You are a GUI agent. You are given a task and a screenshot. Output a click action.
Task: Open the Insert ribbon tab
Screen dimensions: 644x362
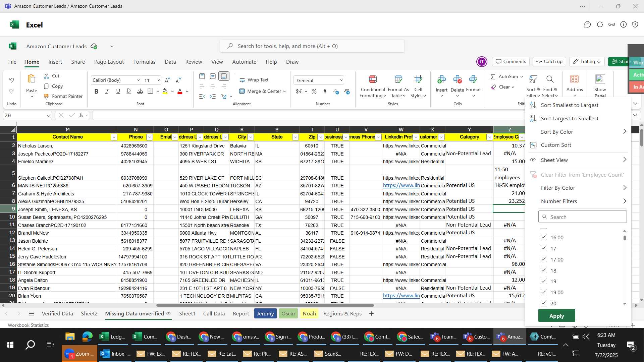[x=55, y=62]
